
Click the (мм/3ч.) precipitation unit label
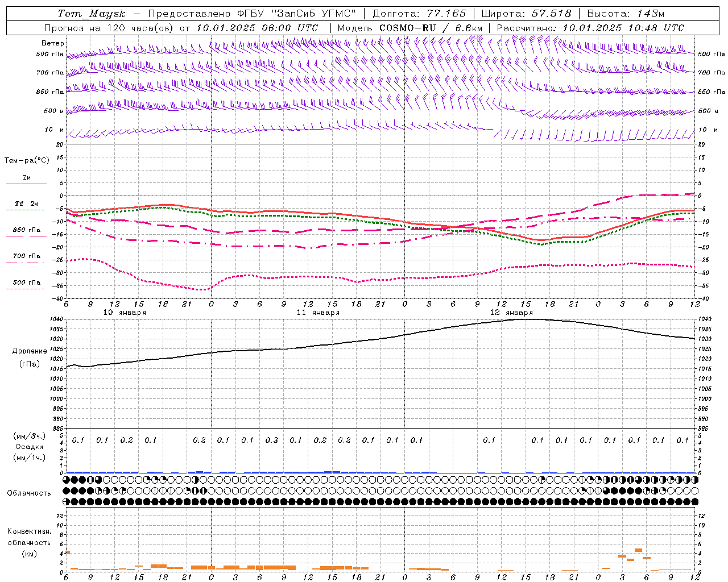tap(30, 436)
